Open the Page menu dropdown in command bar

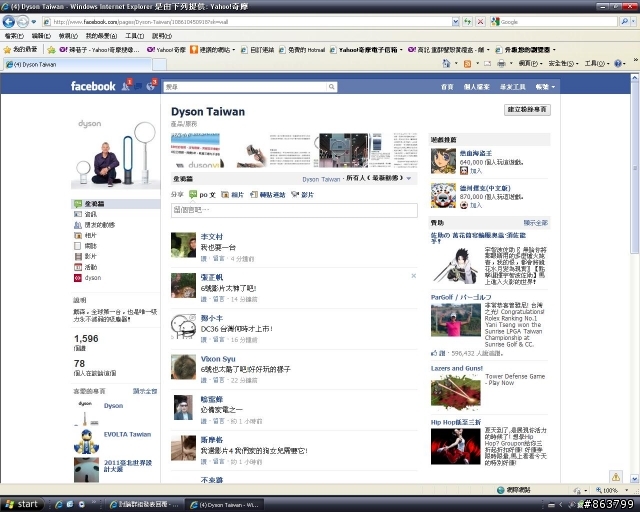pos(530,63)
